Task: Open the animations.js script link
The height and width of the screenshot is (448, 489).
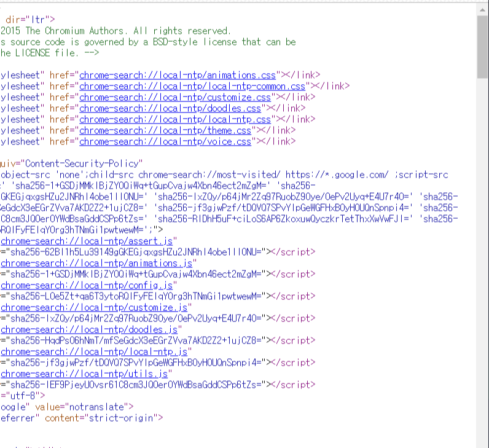Action: 96,263
